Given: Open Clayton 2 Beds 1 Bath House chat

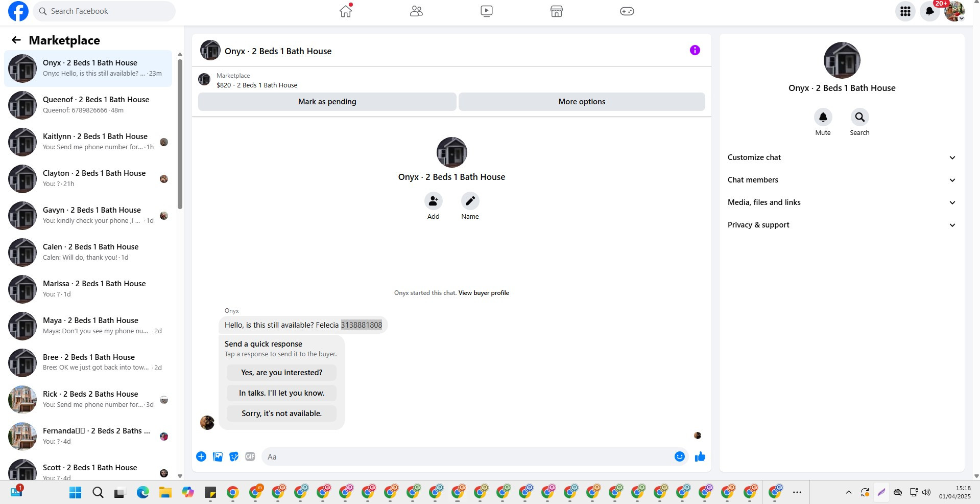Looking at the screenshot, I should tap(88, 179).
